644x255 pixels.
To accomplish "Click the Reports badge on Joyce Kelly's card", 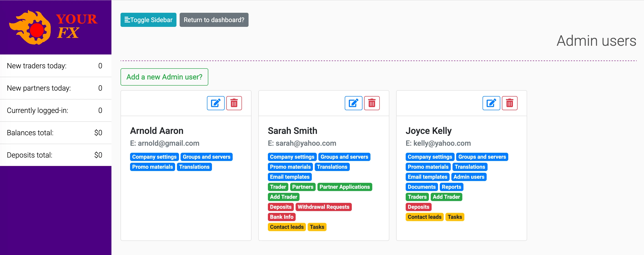I will click(451, 187).
